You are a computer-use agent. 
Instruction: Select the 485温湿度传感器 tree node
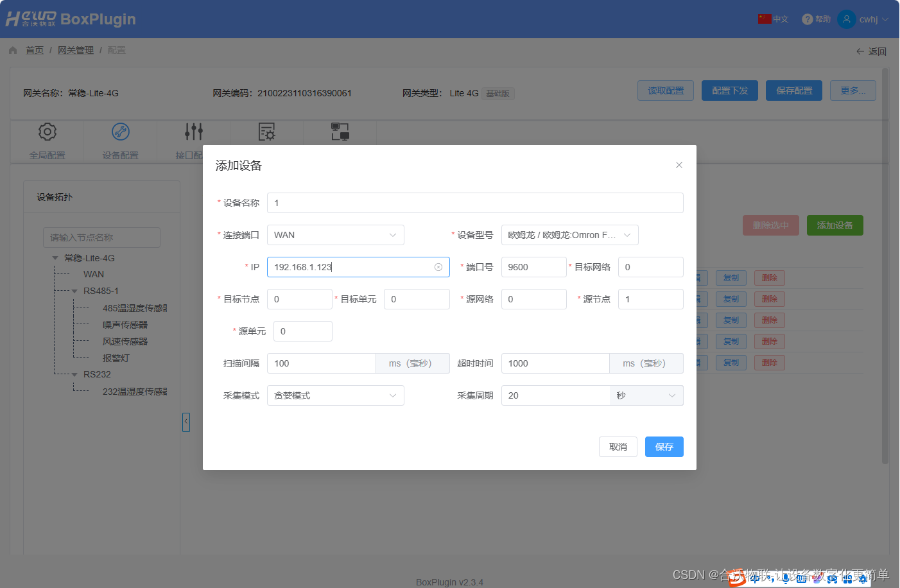click(x=135, y=308)
